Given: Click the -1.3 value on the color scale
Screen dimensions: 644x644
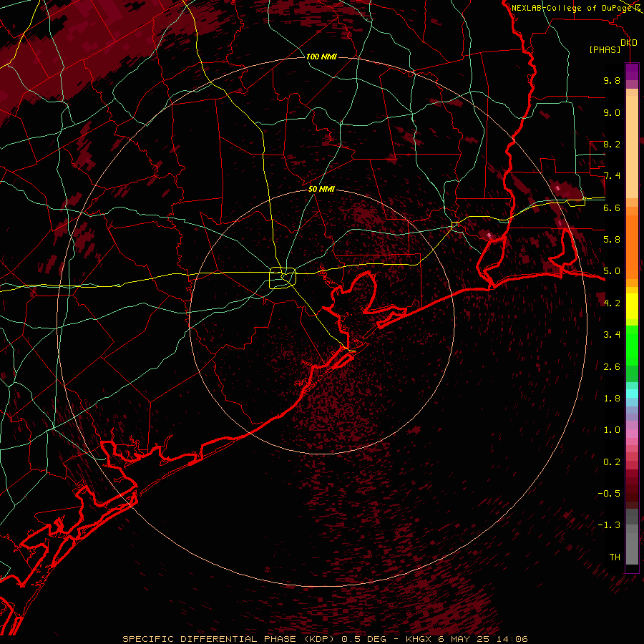Looking at the screenshot, I should pyautogui.click(x=609, y=525).
